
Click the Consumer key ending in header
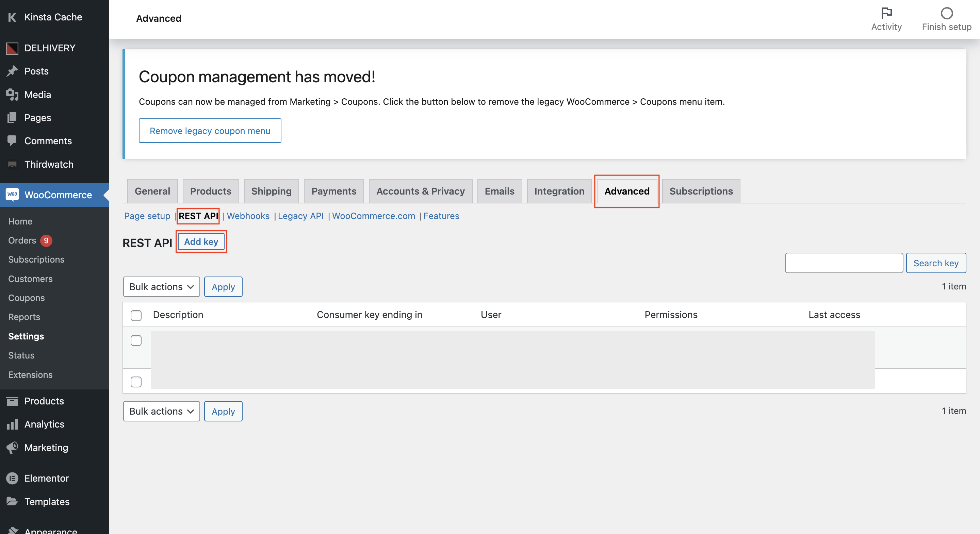370,315
